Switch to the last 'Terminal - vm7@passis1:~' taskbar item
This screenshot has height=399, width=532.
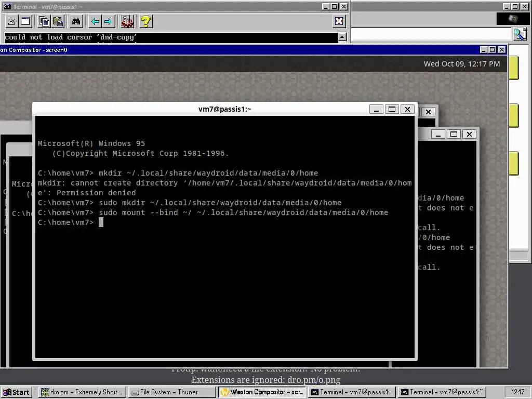442,392
